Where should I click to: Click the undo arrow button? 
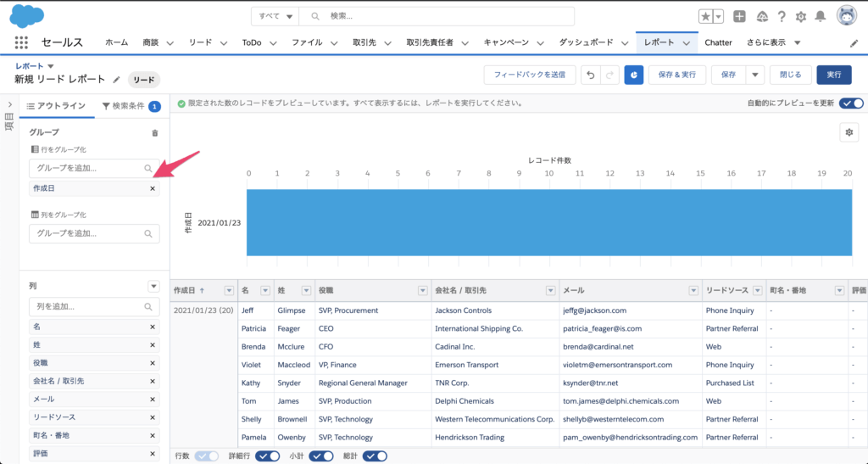coord(590,75)
